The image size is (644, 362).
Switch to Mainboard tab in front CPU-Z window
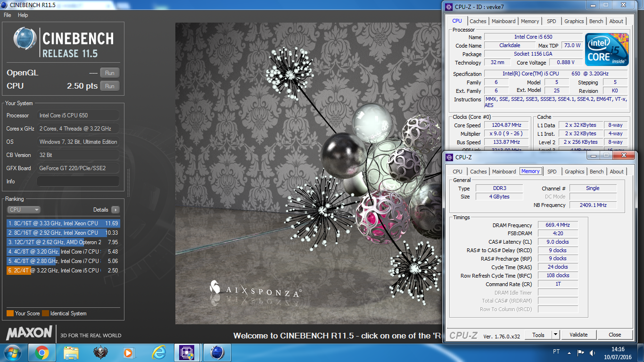504,172
